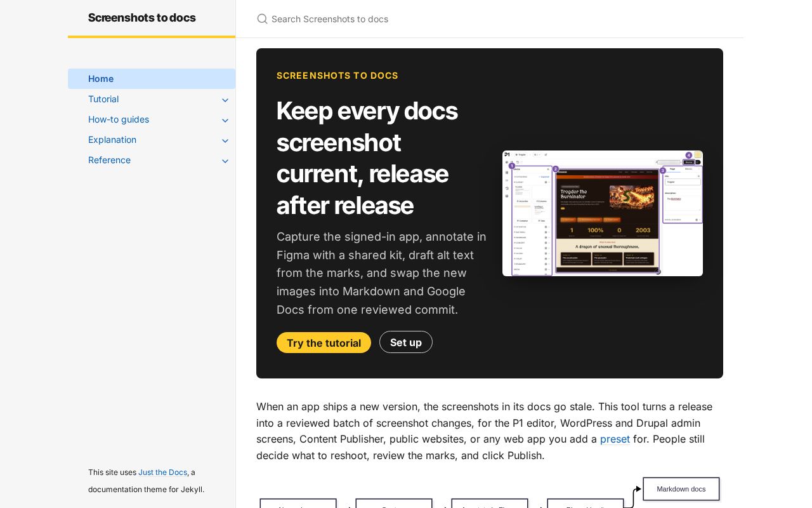Open the annotated editor screenshot thumbnail
This screenshot has height=508, width=812.
[603, 213]
